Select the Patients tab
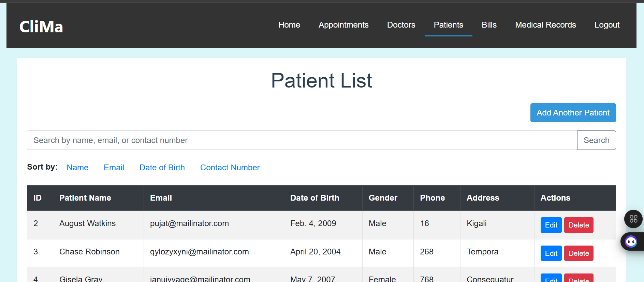 pos(448,25)
